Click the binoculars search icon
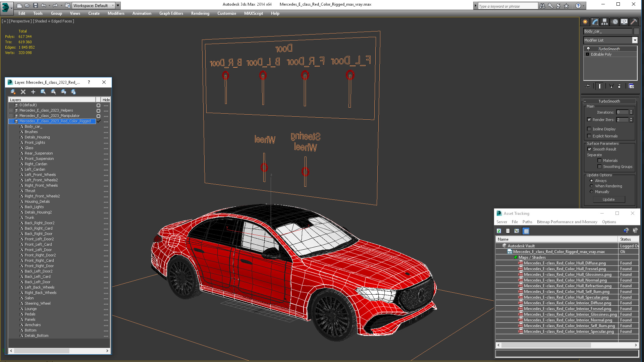The height and width of the screenshot is (362, 644). click(542, 6)
